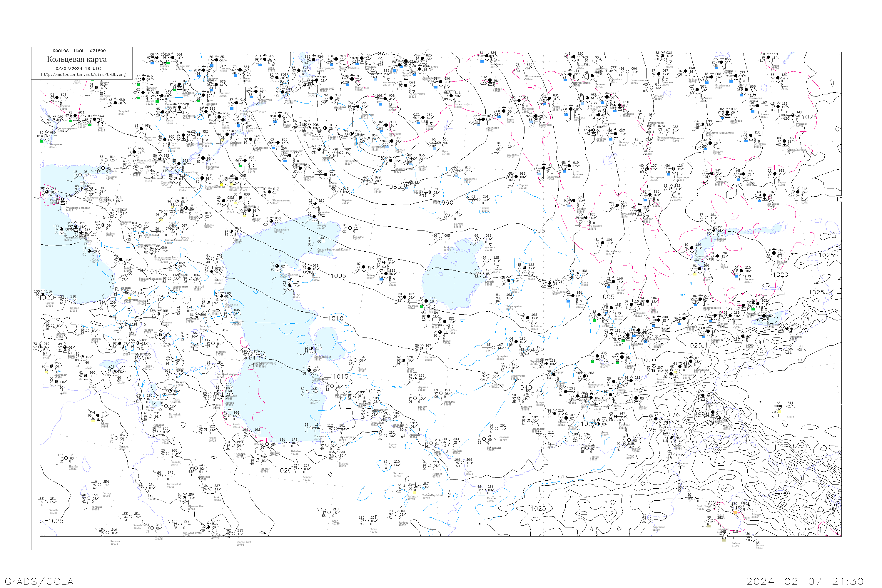
Task: Click the station circle above Tabas 40791
Action: pos(367,520)
